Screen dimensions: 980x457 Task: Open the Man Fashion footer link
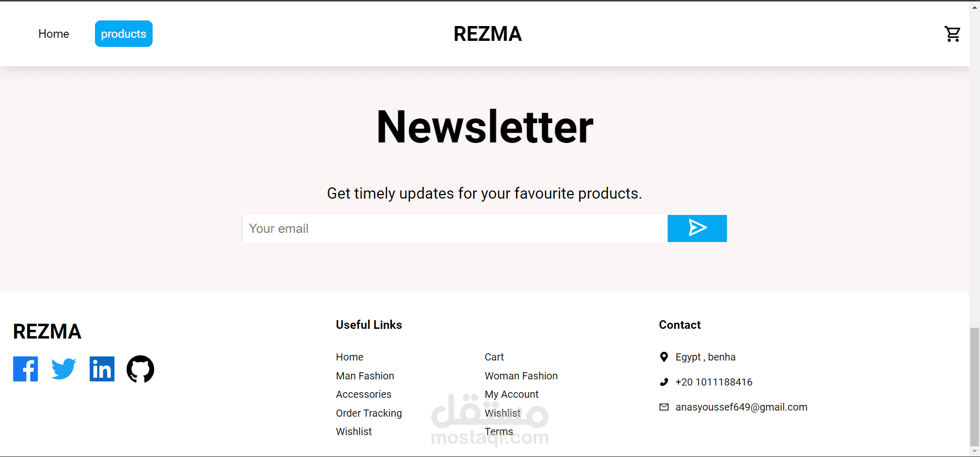tap(365, 376)
